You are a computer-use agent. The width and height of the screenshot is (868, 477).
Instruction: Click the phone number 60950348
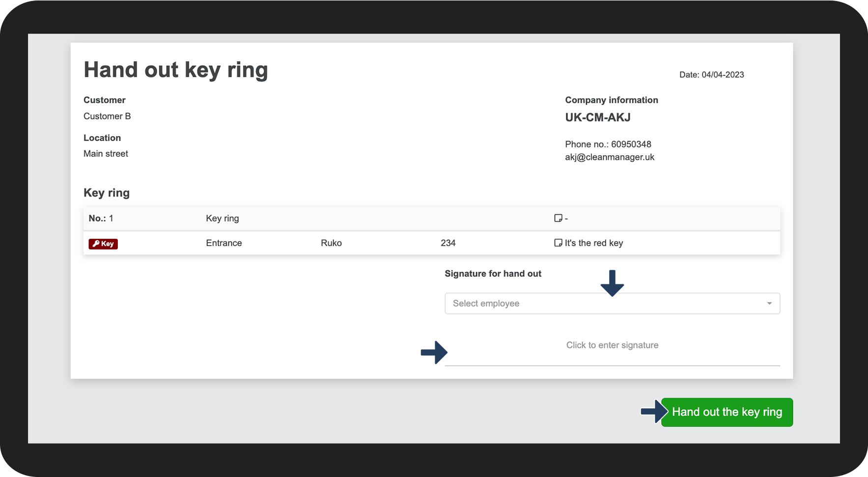[x=631, y=144]
